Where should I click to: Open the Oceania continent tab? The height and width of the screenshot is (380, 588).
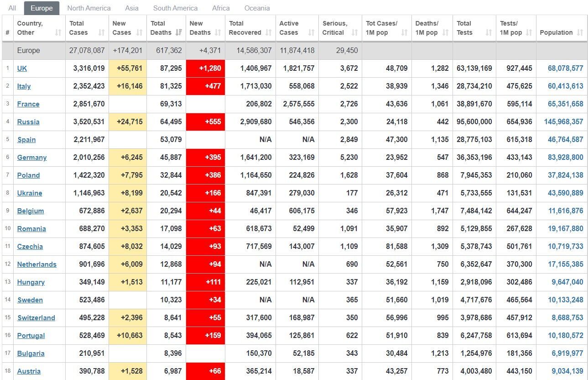(x=257, y=8)
